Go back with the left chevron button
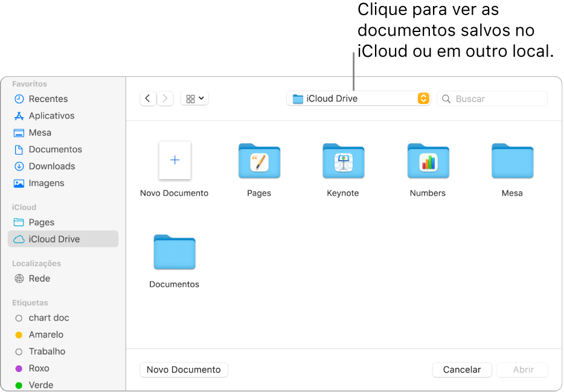Viewport: 564px width, 392px height. (x=148, y=98)
